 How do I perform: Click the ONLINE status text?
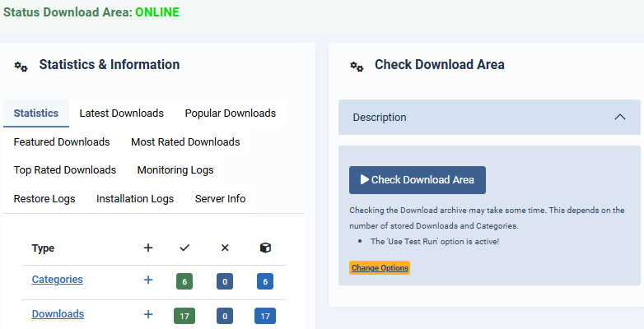(157, 12)
